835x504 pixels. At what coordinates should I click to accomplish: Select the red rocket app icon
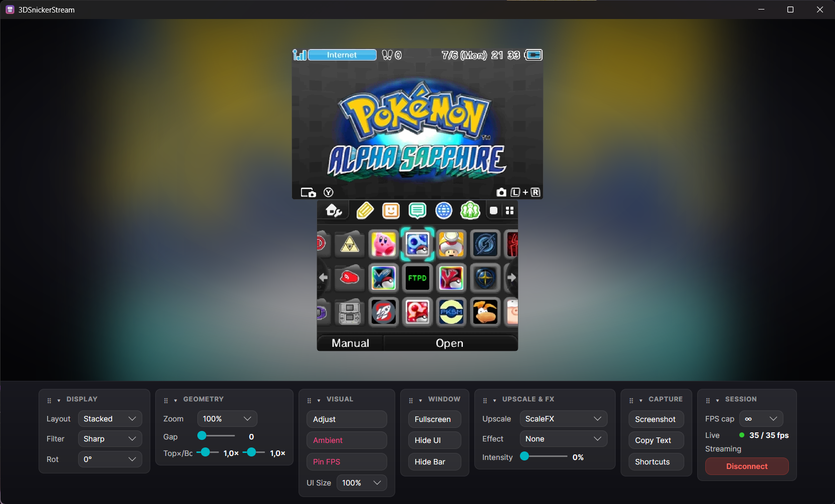[384, 312]
